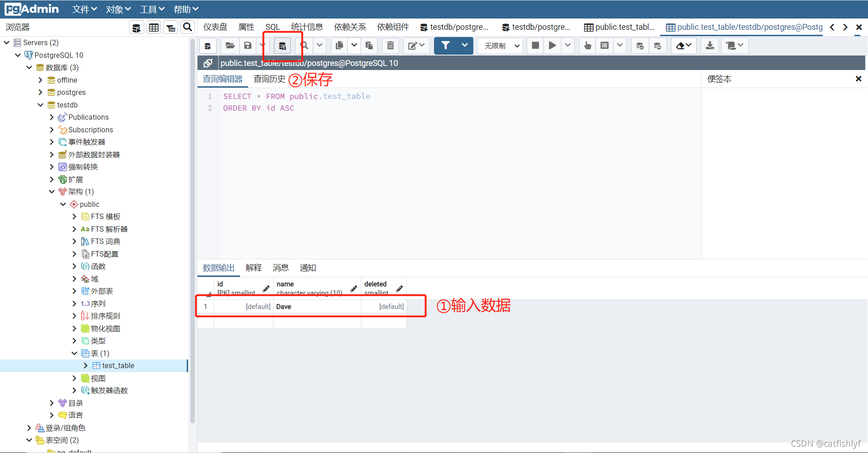Click the View Data grid icon in browser header
Viewport: 868px width, 453px height.
pyautogui.click(x=154, y=28)
